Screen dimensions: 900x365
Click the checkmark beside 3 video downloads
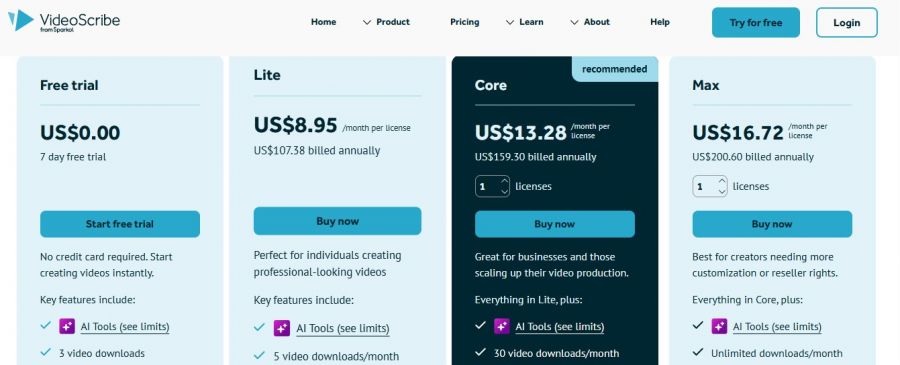(x=46, y=352)
